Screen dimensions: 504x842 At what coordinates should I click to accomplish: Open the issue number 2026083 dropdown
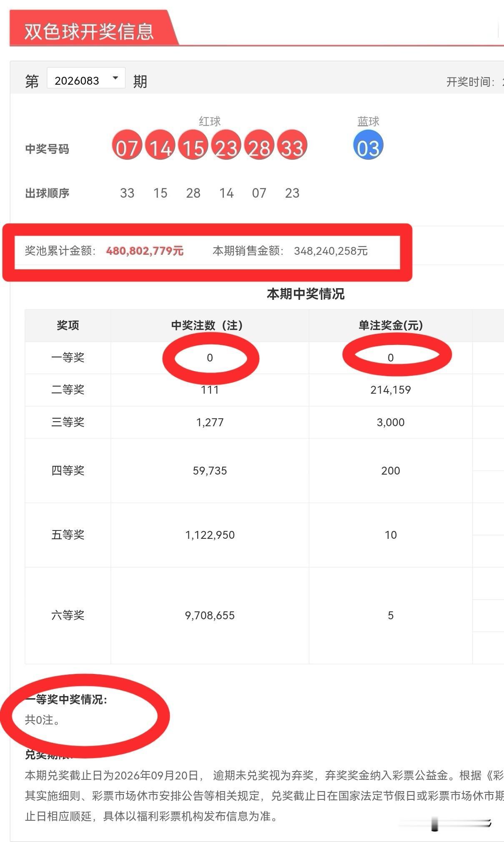click(x=86, y=78)
